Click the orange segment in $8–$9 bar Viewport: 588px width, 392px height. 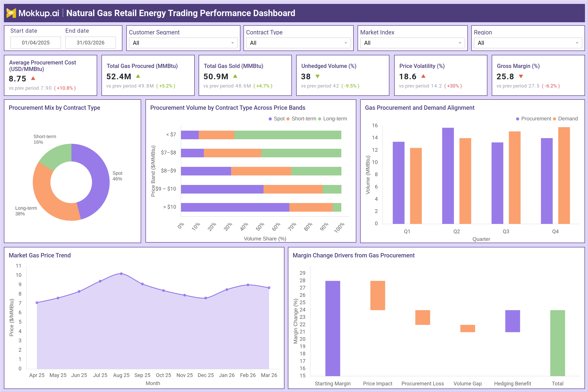click(x=261, y=171)
